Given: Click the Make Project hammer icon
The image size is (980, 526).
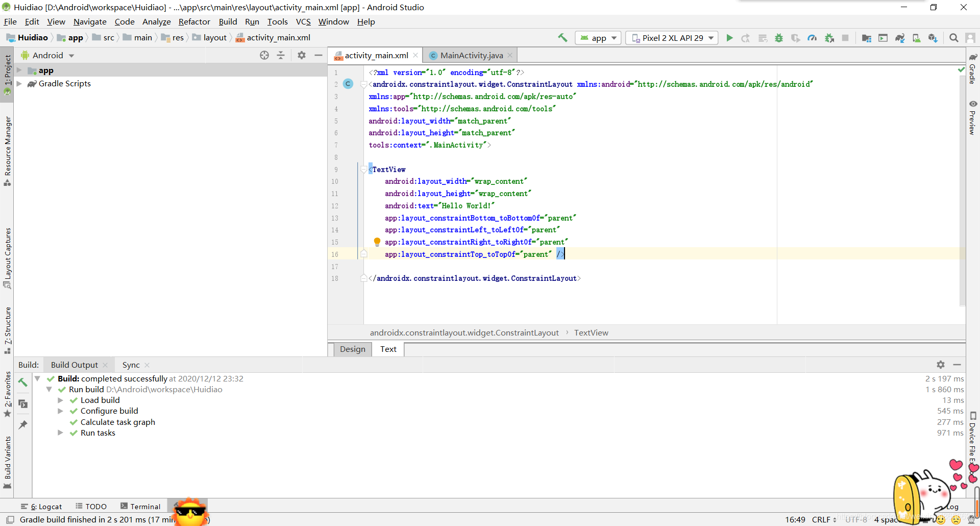Looking at the screenshot, I should [x=562, y=38].
